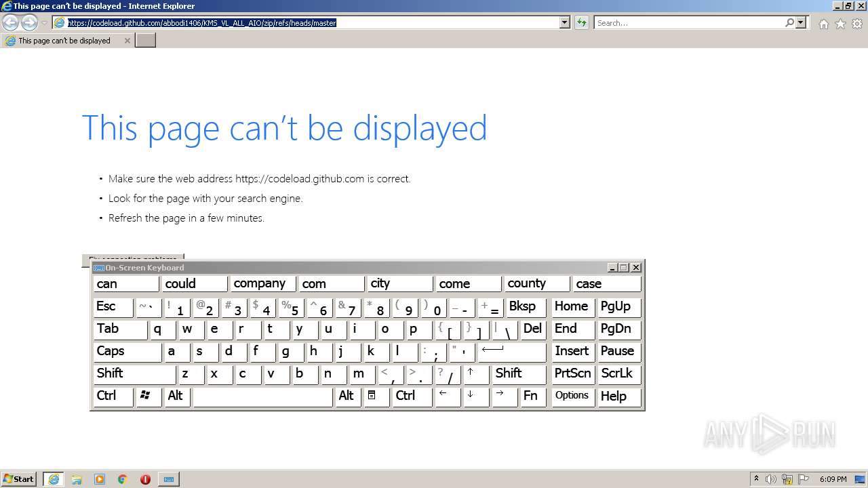
Task: Click the Home key
Action: click(x=573, y=307)
